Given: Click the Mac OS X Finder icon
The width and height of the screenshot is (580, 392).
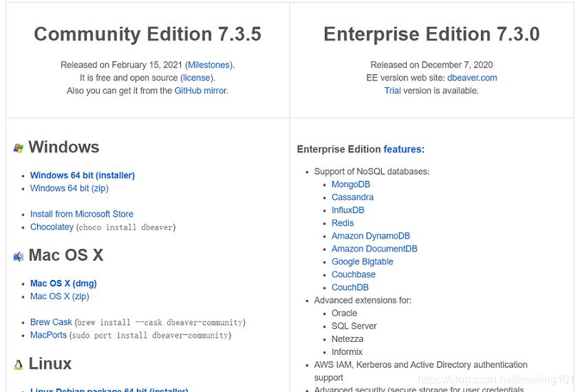Looking at the screenshot, I should (19, 257).
